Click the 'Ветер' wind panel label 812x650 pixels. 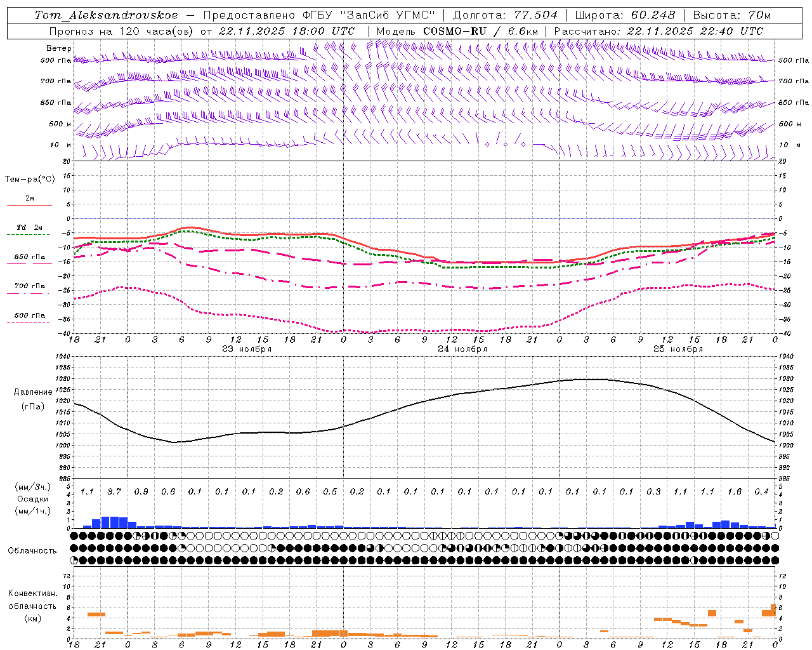tap(59, 48)
